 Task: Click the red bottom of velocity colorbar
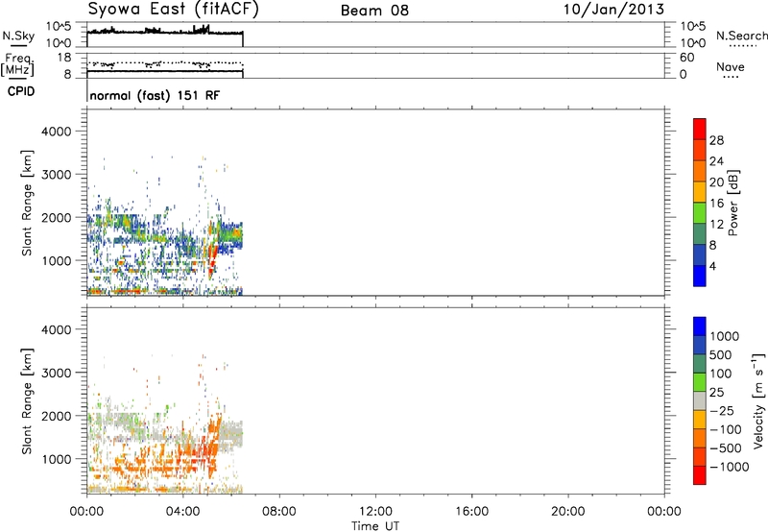(700, 475)
